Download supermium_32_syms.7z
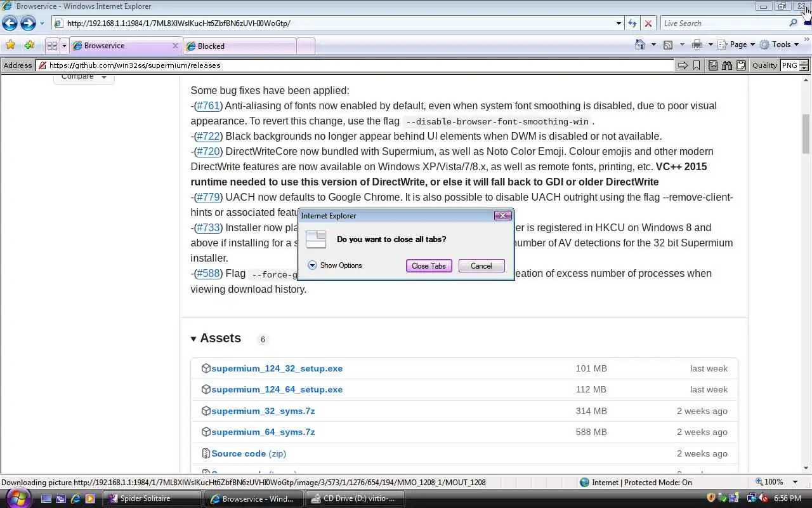812x508 pixels. point(263,411)
